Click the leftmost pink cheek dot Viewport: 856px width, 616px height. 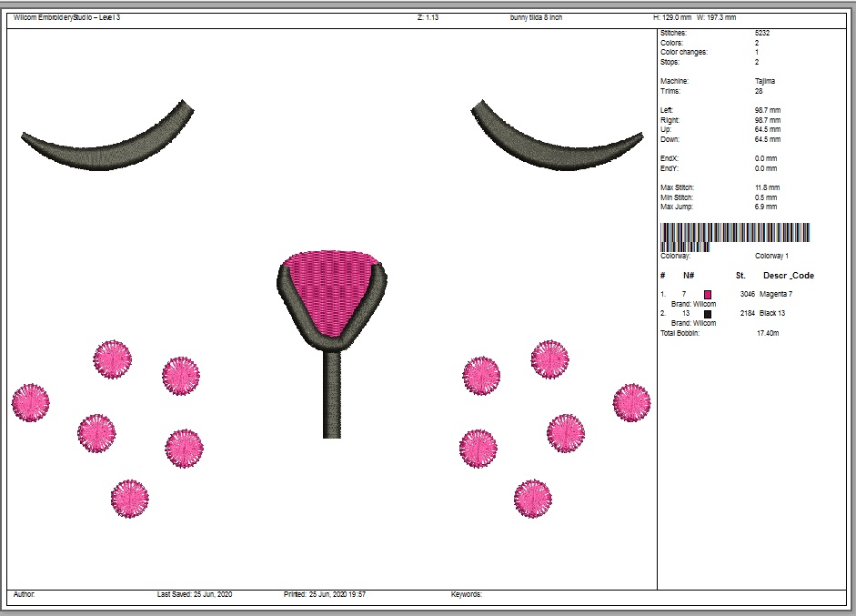point(30,401)
